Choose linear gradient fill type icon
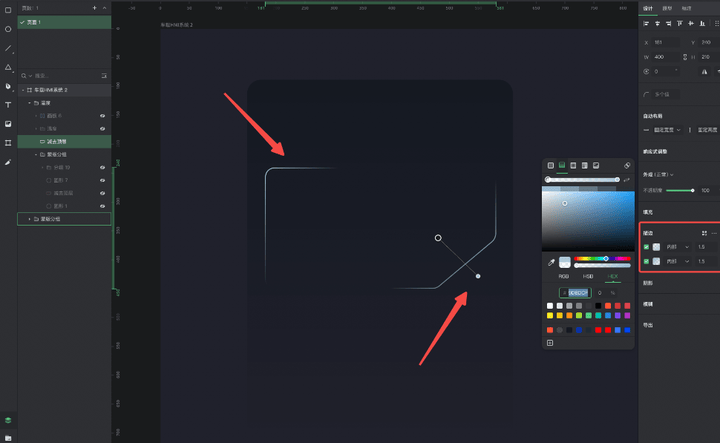 [562, 164]
